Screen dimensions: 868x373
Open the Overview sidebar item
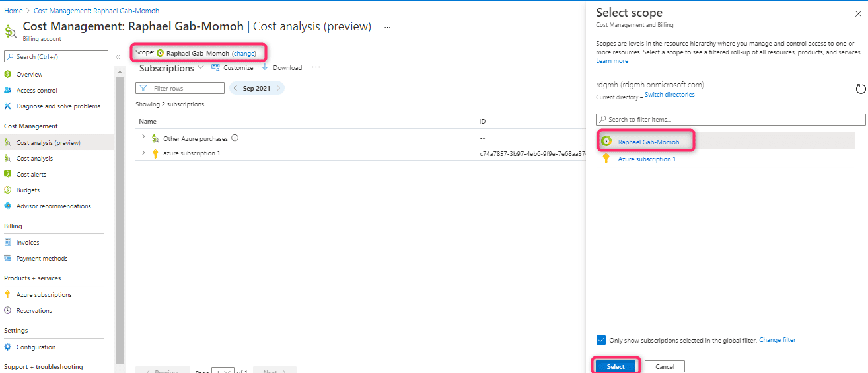tap(29, 75)
